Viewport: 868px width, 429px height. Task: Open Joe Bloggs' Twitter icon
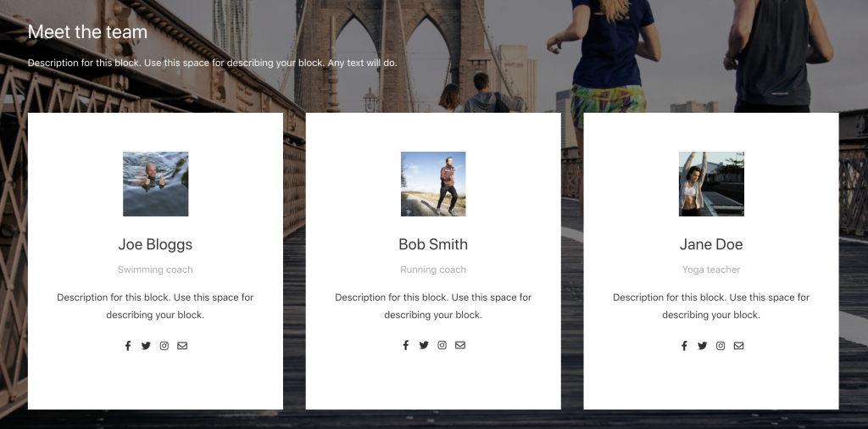146,345
